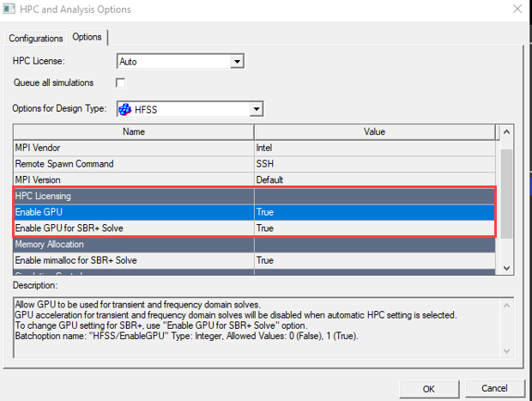Enable the Queue all simulations checkbox
The width and height of the screenshot is (532, 401).
pos(121,82)
